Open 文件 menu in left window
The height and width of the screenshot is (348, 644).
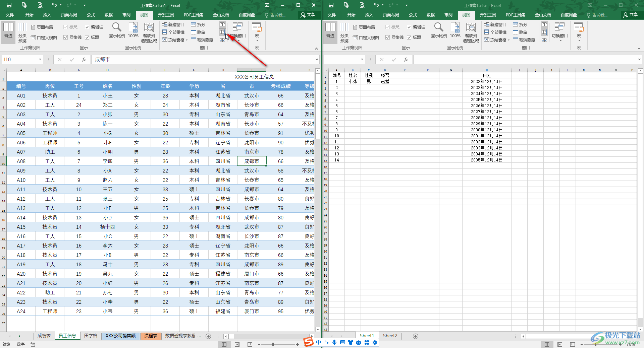tap(10, 15)
